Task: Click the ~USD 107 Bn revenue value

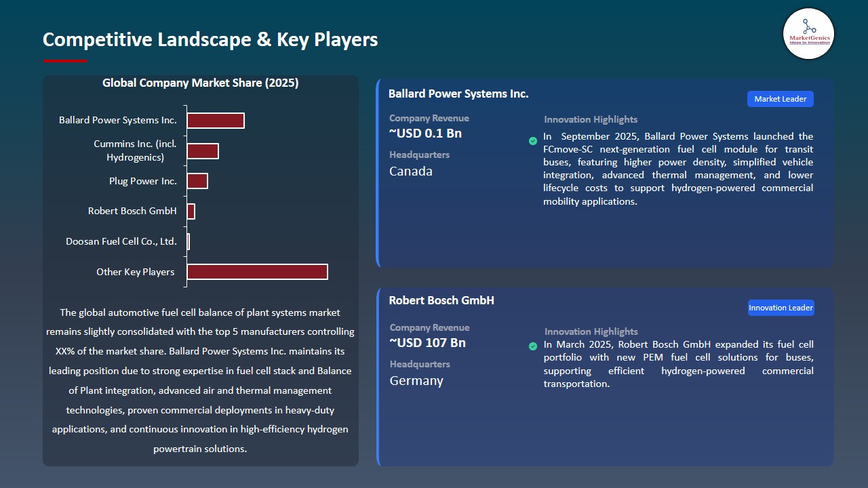Action: (x=427, y=342)
